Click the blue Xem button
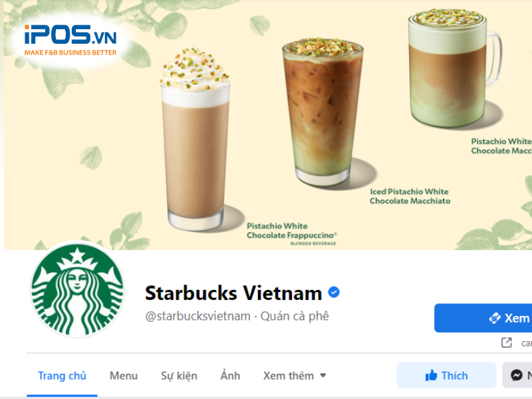Screen dimensions: 532x399 [x=483, y=318]
